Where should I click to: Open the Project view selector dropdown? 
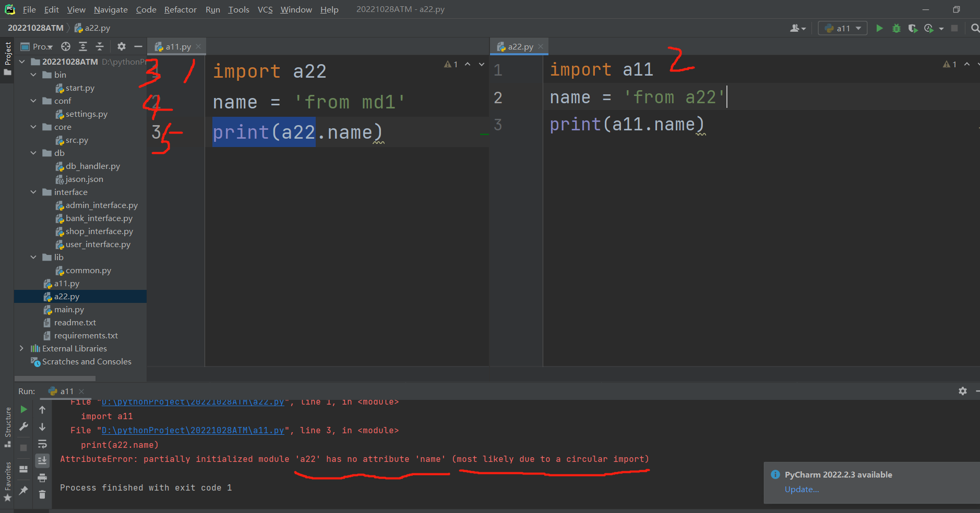click(37, 46)
